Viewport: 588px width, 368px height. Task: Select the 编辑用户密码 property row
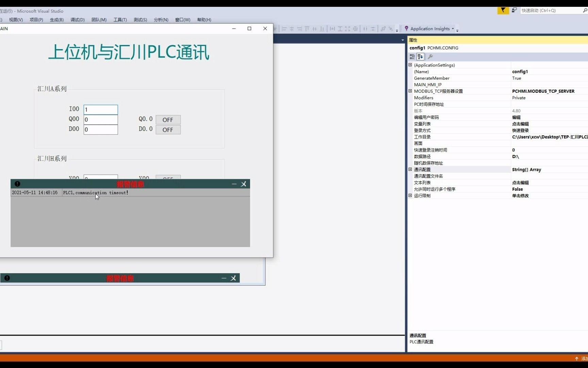coord(497,117)
